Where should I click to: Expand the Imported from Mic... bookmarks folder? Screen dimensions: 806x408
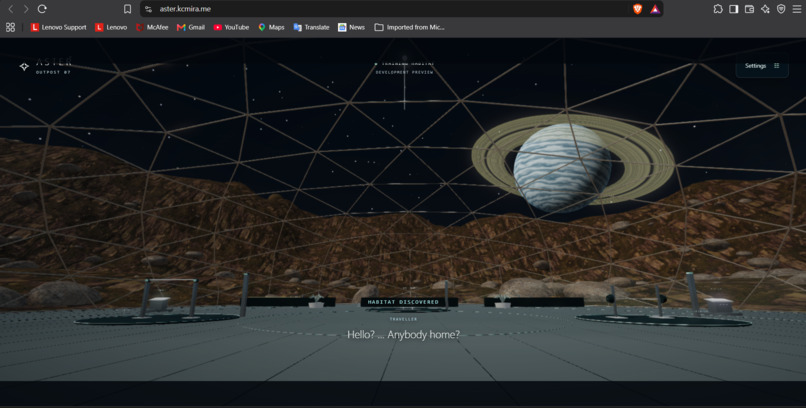click(410, 27)
